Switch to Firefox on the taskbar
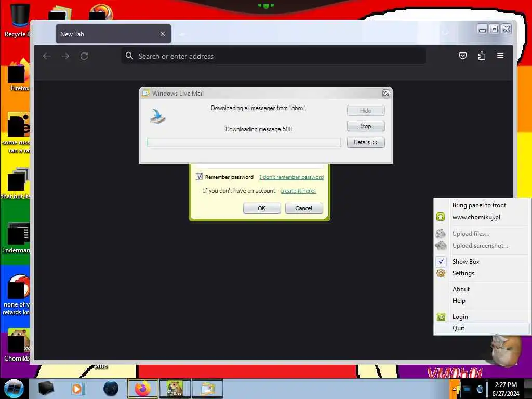 tap(142, 389)
